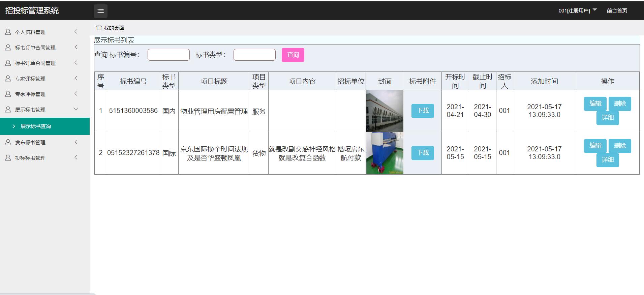
Task: Click the user icon next to 个人资料管理
Action: point(8,32)
